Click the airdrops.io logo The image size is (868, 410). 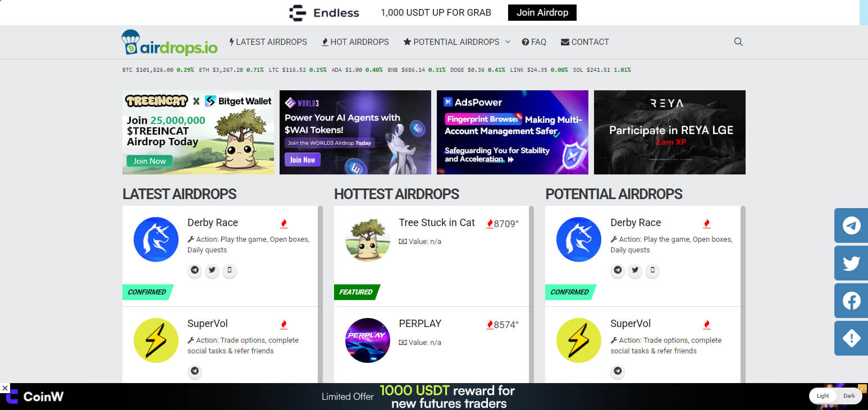170,42
